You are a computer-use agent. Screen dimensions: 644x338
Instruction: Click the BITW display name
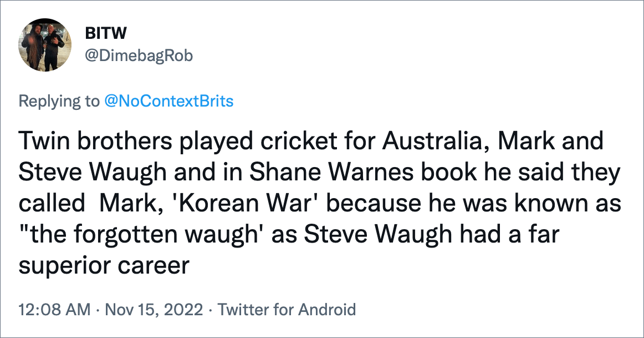(x=105, y=33)
